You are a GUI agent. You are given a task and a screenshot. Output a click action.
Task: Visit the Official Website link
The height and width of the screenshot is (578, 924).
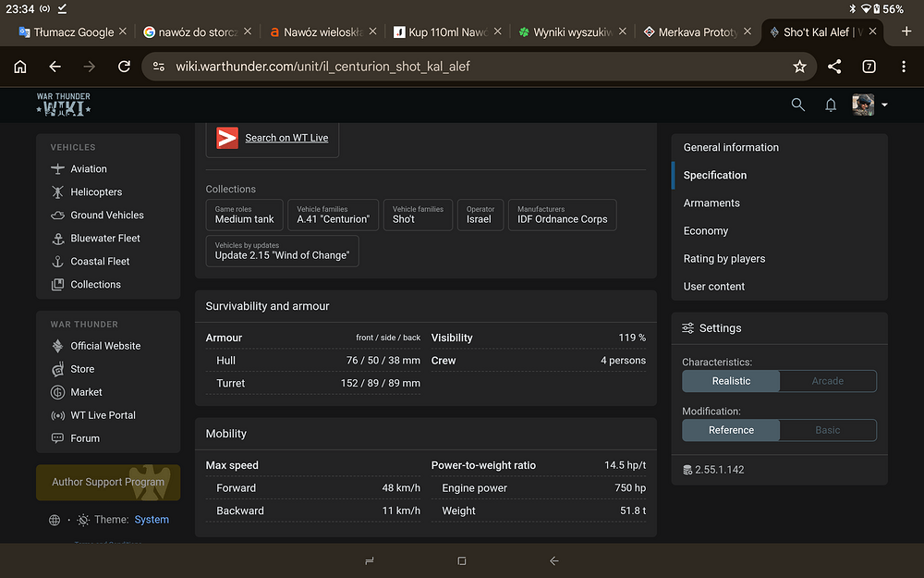click(x=95, y=346)
